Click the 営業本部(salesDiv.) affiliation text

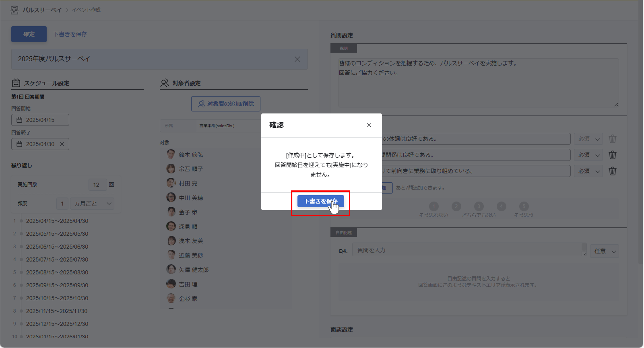(x=217, y=126)
